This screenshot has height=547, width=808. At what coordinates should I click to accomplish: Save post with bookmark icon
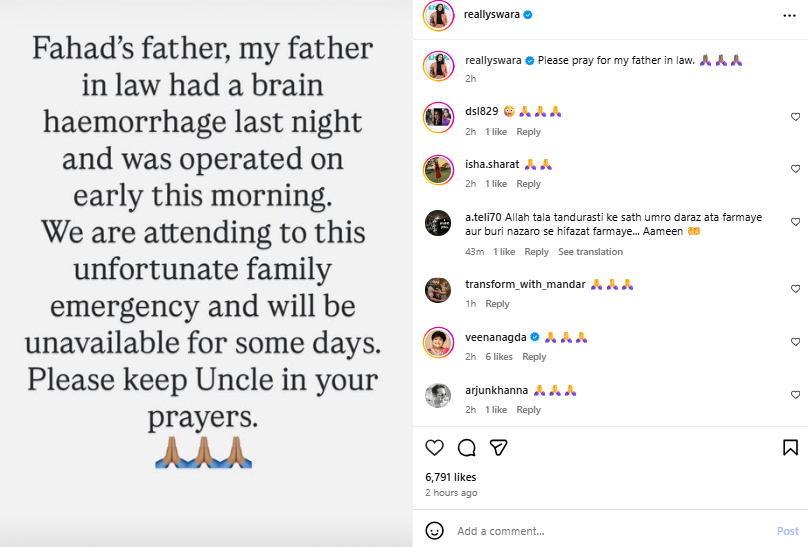[790, 447]
